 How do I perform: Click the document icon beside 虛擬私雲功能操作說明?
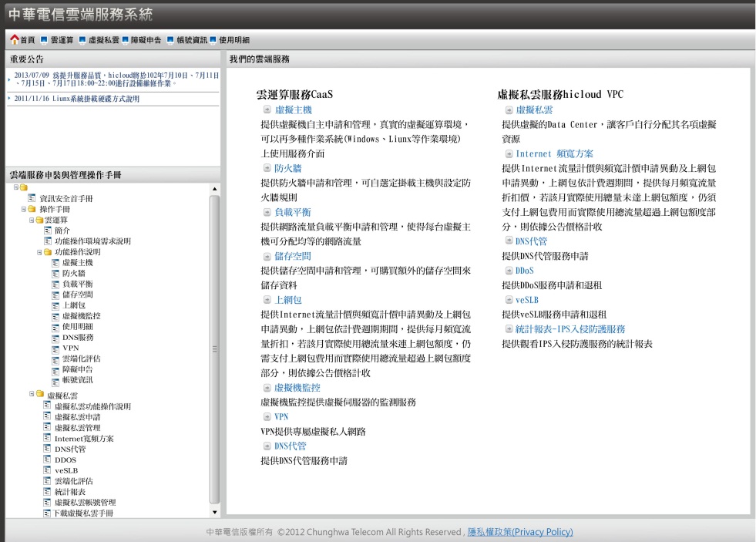point(47,406)
